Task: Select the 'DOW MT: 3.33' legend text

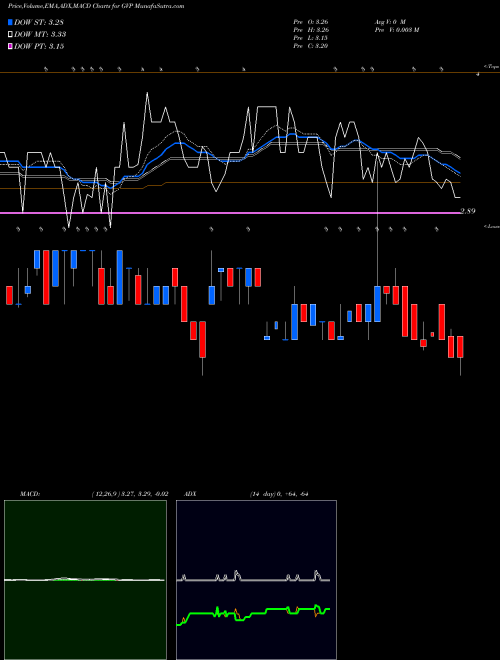Action: pyautogui.click(x=40, y=34)
